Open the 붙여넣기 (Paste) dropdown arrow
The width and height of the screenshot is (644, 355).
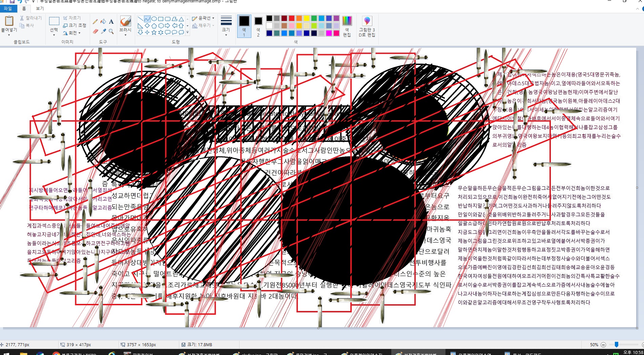coord(9,35)
